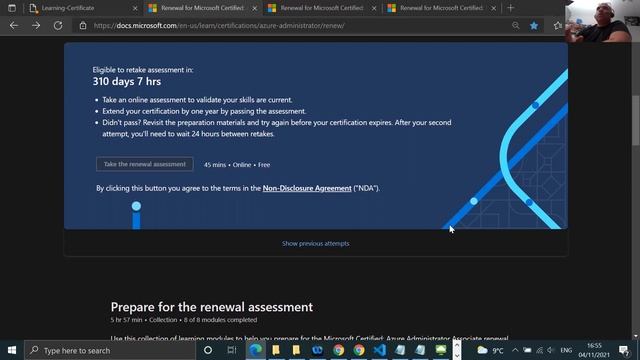Click ENG language indicator

coord(566,350)
